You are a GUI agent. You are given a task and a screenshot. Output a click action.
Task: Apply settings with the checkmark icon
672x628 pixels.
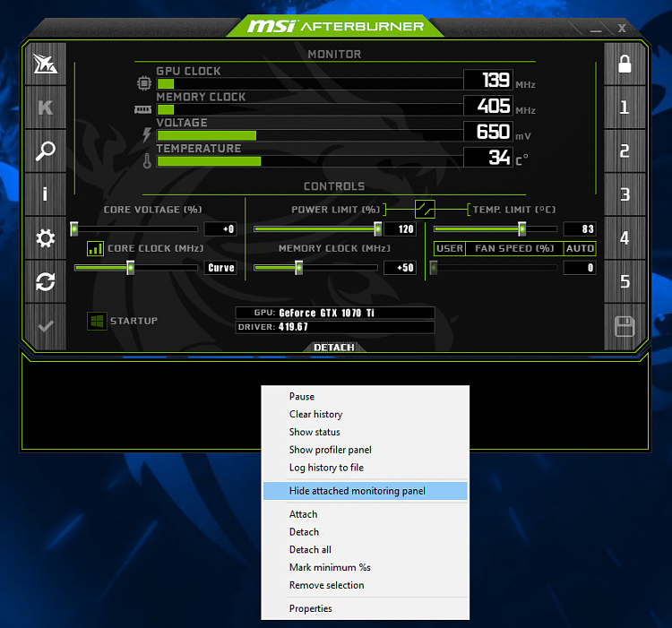[46, 326]
